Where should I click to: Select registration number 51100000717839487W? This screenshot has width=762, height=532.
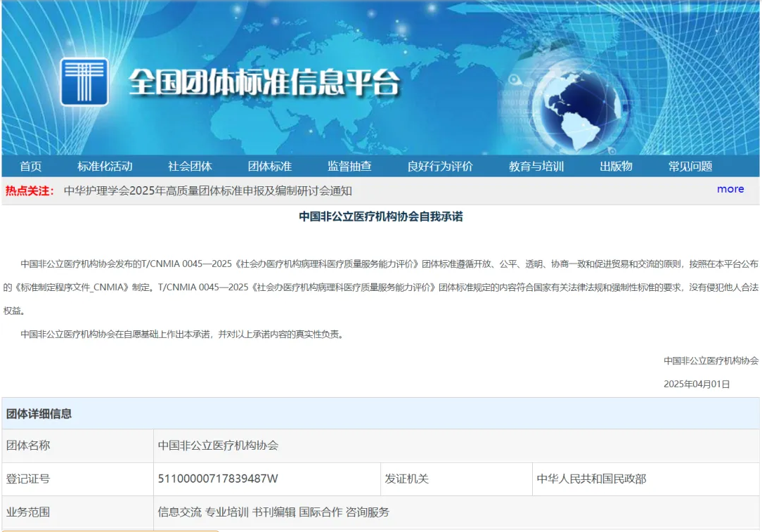(218, 479)
